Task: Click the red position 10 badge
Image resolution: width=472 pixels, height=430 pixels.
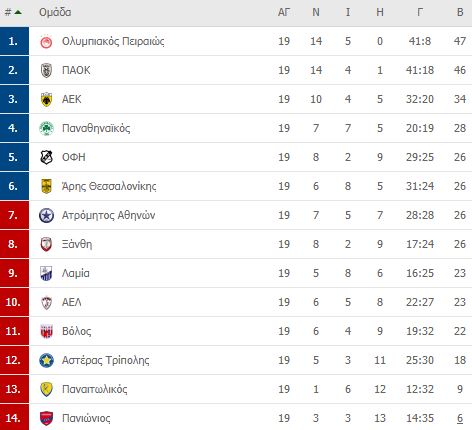Action: [x=14, y=302]
